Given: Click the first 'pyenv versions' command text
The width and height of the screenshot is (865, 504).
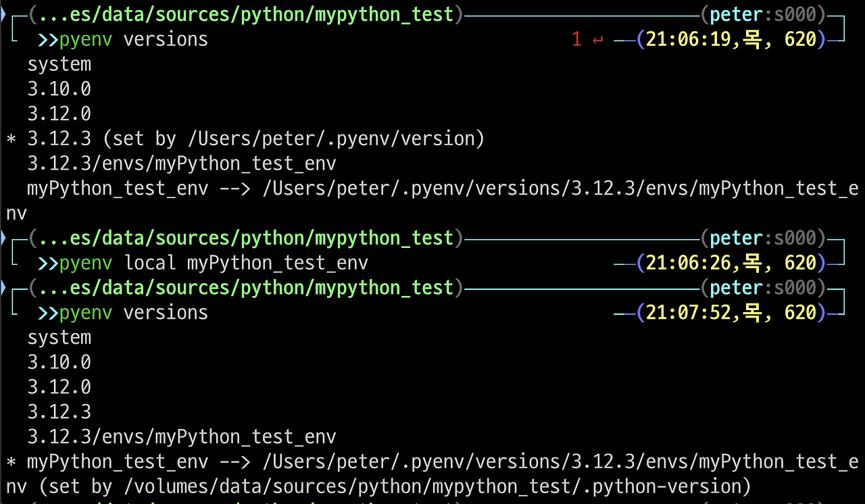Looking at the screenshot, I should click(134, 40).
